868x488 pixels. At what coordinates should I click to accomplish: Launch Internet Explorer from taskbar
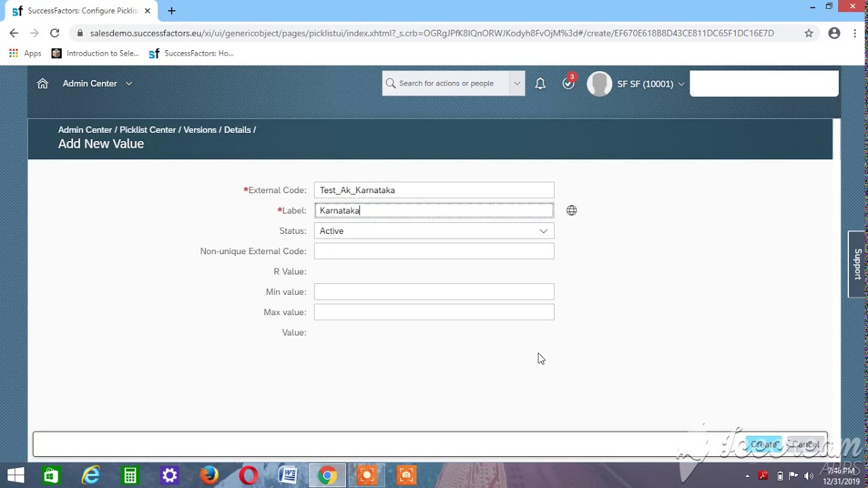pyautogui.click(x=90, y=475)
